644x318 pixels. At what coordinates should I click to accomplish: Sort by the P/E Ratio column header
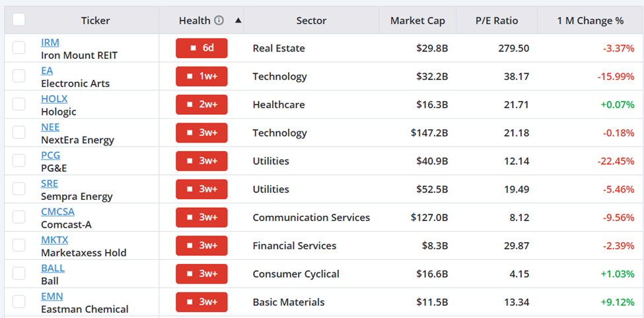[x=497, y=20]
